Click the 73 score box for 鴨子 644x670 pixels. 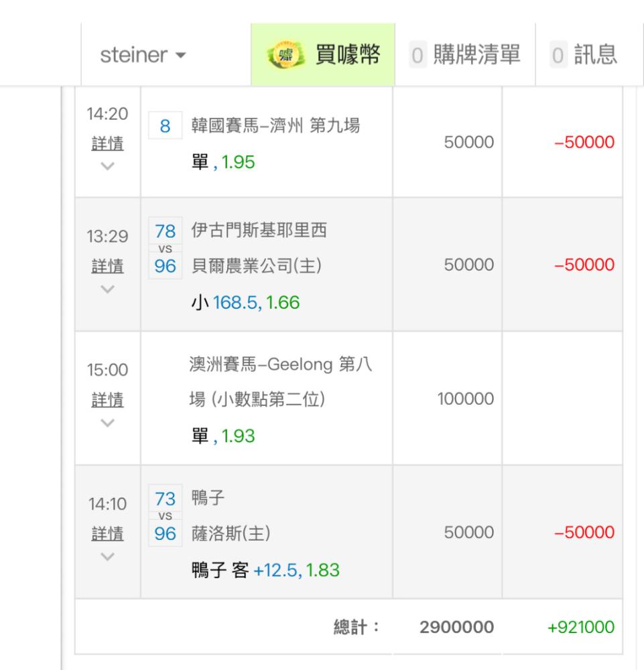[164, 498]
